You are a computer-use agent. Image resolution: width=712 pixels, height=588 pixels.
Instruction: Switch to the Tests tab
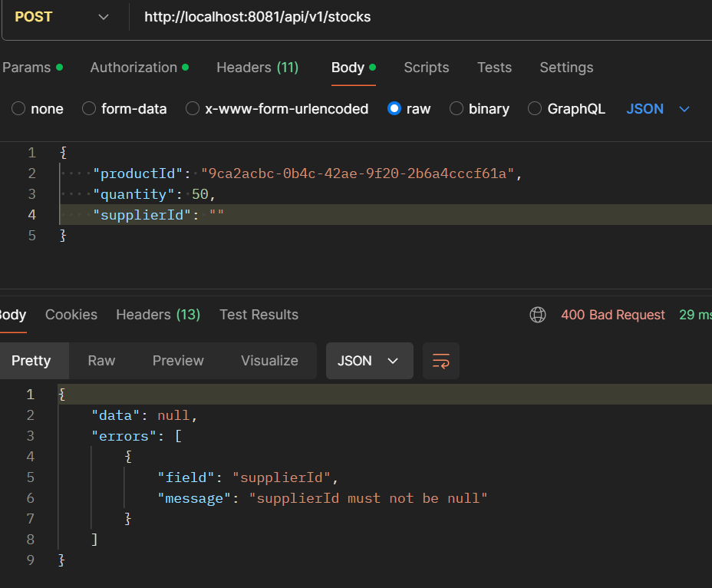pyautogui.click(x=494, y=68)
